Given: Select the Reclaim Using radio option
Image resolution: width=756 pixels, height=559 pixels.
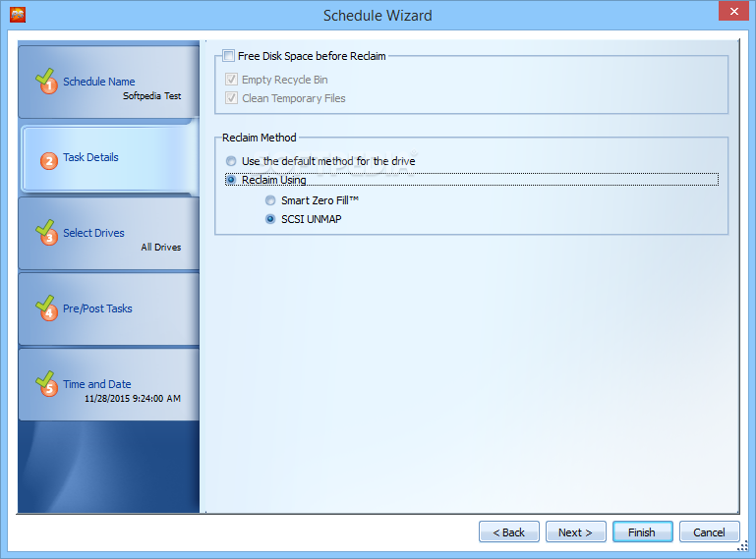Looking at the screenshot, I should [x=231, y=180].
